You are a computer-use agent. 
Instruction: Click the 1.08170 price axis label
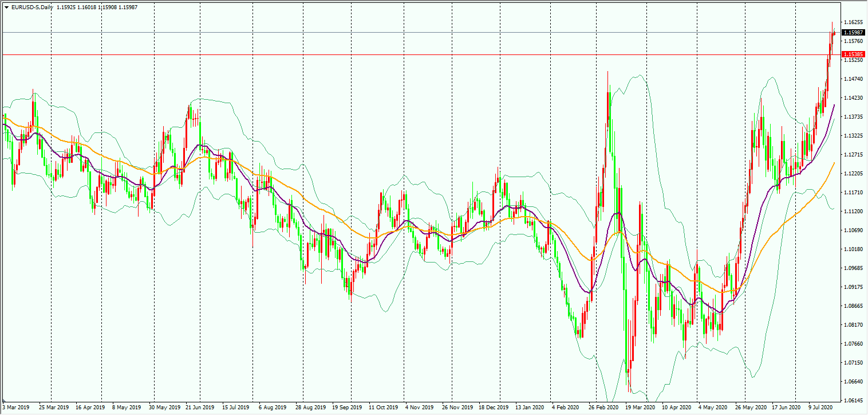854,325
